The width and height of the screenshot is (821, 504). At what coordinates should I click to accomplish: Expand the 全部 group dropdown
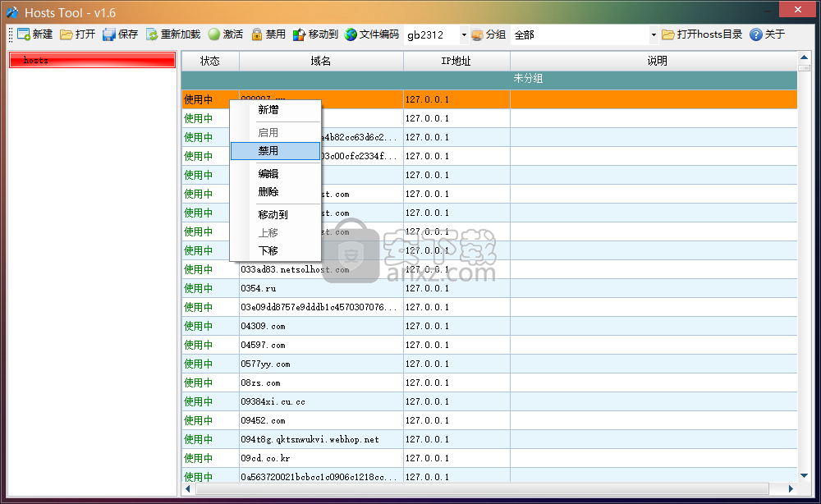click(654, 35)
